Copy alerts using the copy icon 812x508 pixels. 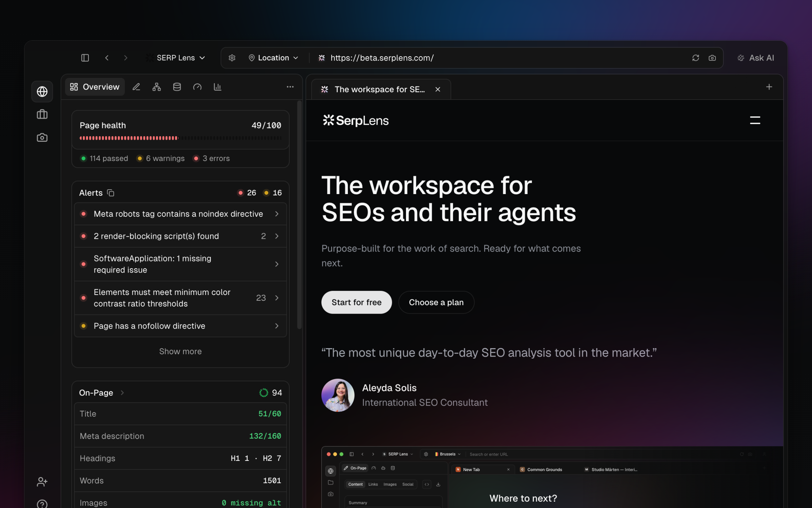pos(111,193)
